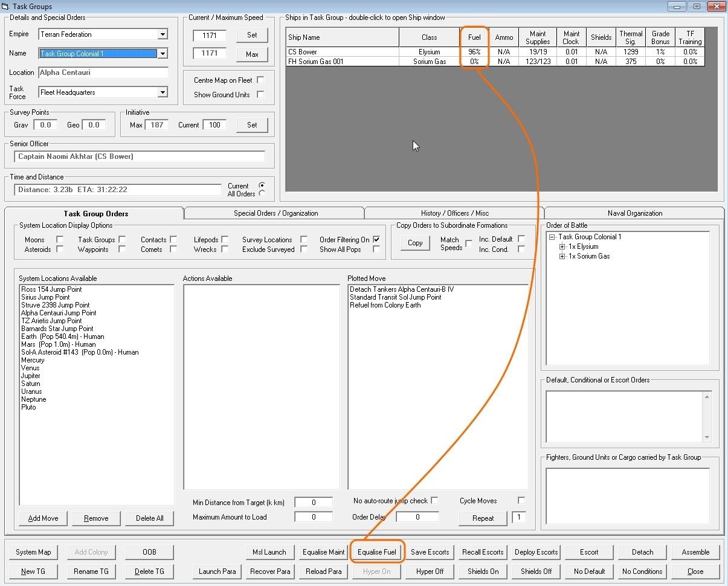728x586 pixels.
Task: Click the No Conditions button
Action: 642,571
